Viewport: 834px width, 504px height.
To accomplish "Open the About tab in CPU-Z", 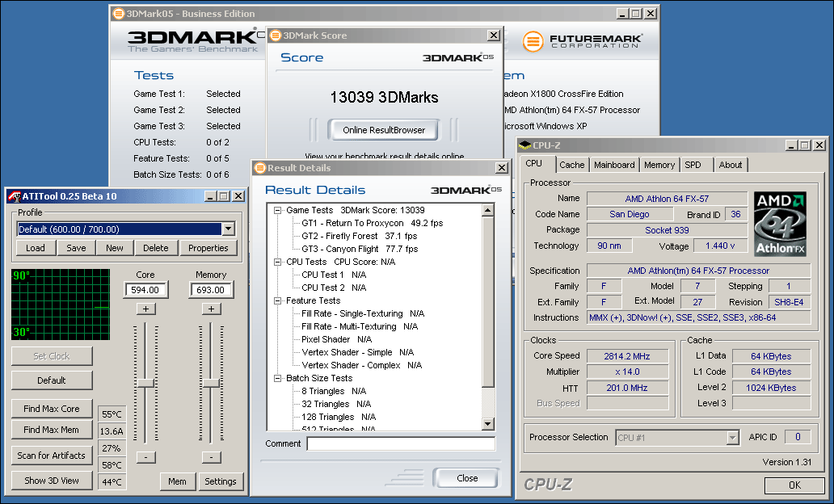I will click(x=731, y=165).
